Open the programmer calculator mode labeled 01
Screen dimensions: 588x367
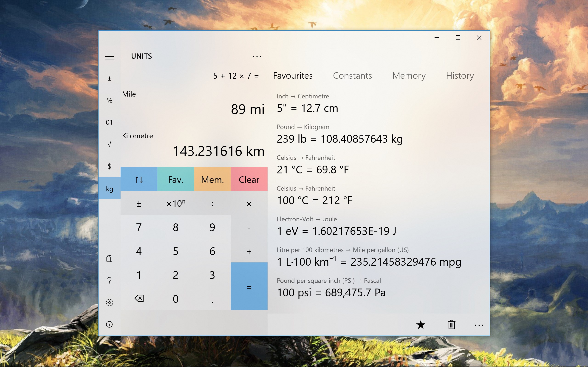click(109, 122)
